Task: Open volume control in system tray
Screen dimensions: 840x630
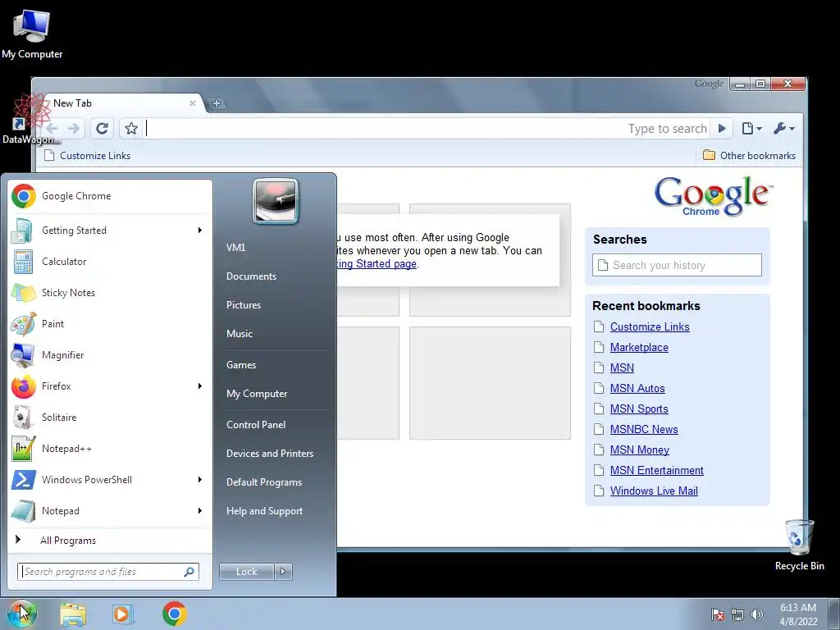Action: pyautogui.click(x=757, y=614)
